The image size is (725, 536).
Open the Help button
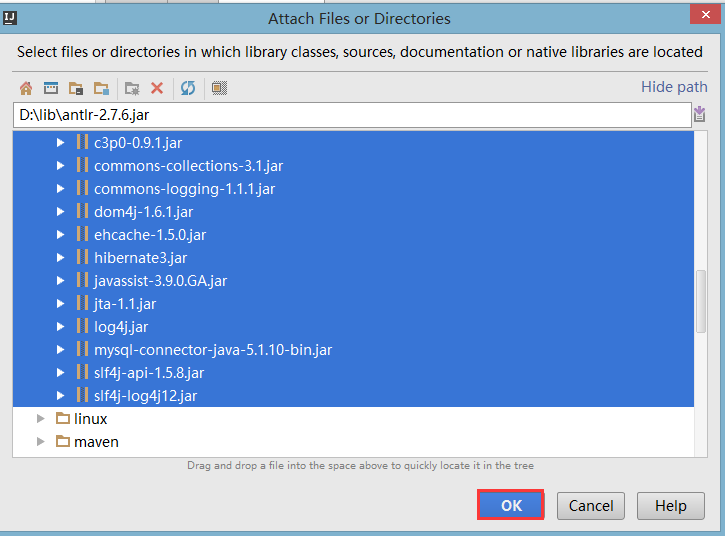tap(671, 505)
